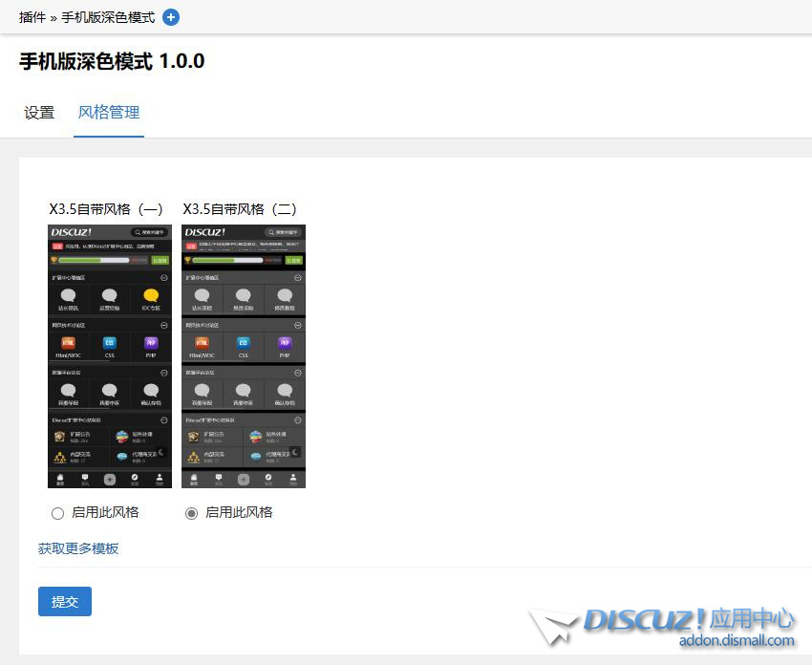Enable the 启用此风格 radio for style 二
Image resolution: width=812 pixels, height=665 pixels.
coord(191,513)
